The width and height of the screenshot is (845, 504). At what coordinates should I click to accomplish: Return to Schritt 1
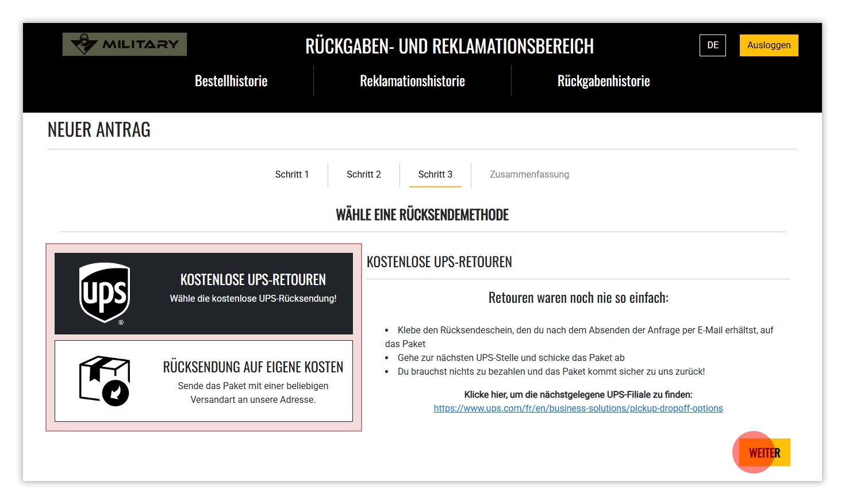click(292, 175)
